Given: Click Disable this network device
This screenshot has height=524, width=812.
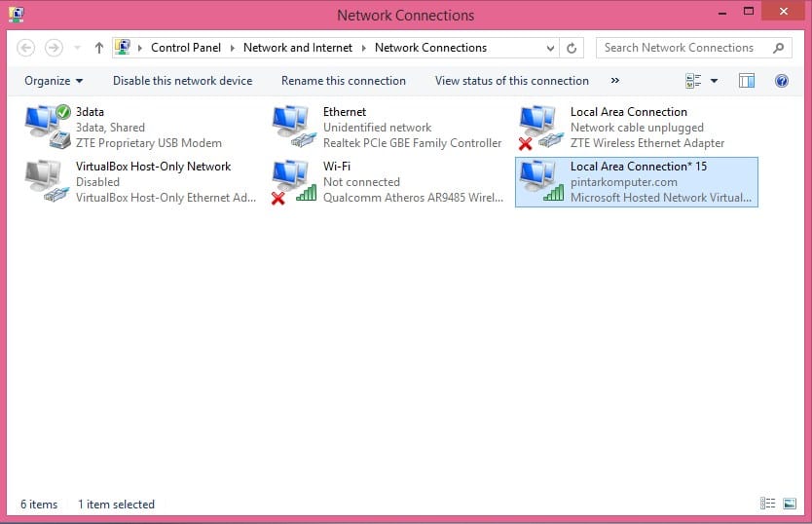Looking at the screenshot, I should tap(182, 80).
